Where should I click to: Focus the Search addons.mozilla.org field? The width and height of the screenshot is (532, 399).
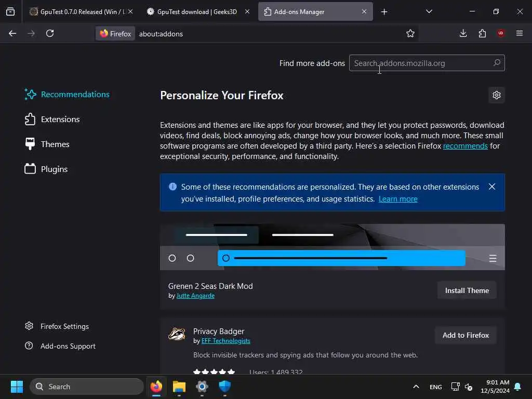click(x=427, y=63)
